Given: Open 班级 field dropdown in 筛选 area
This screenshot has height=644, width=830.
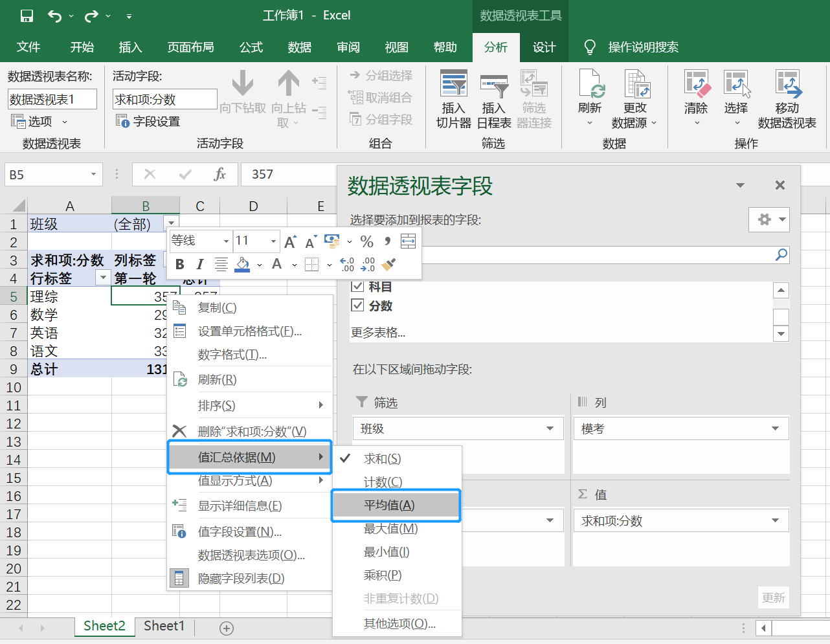Looking at the screenshot, I should [550, 428].
